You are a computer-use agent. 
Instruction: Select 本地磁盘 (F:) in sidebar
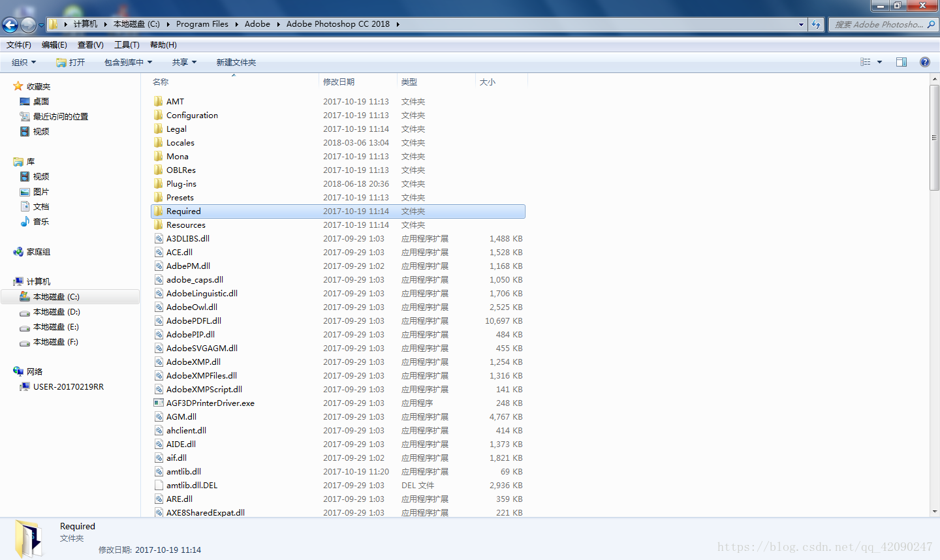(55, 342)
